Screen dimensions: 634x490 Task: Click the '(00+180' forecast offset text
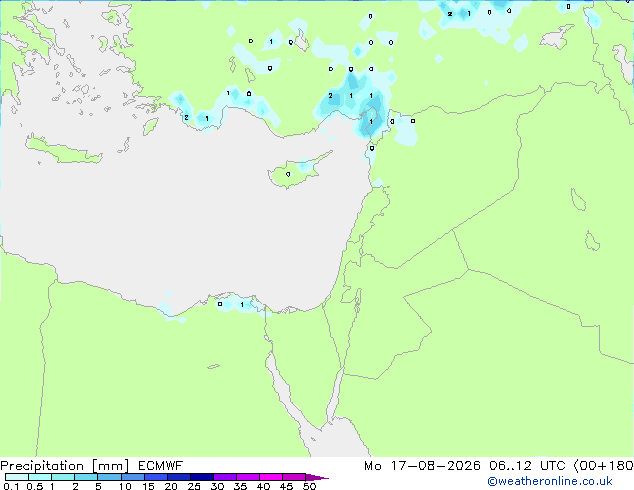click(602, 466)
